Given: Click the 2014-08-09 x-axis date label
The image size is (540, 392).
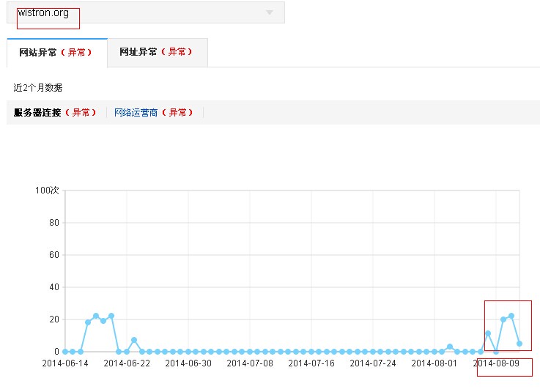Looking at the screenshot, I should (x=496, y=363).
